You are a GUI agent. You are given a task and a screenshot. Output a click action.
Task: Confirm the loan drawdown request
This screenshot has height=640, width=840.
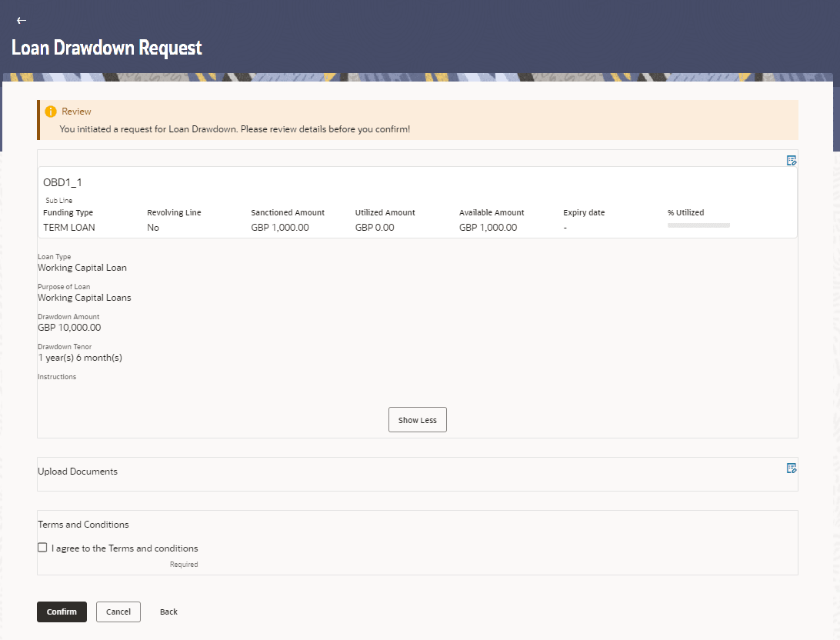(x=62, y=612)
